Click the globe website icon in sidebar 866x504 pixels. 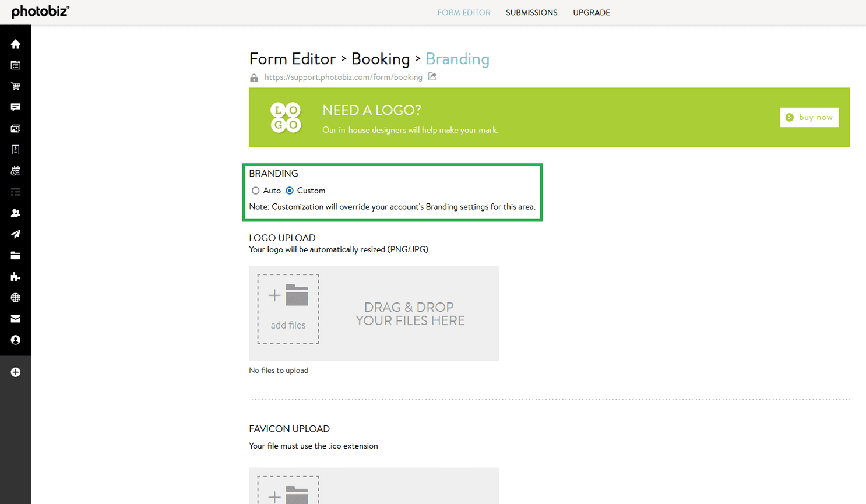coord(15,297)
